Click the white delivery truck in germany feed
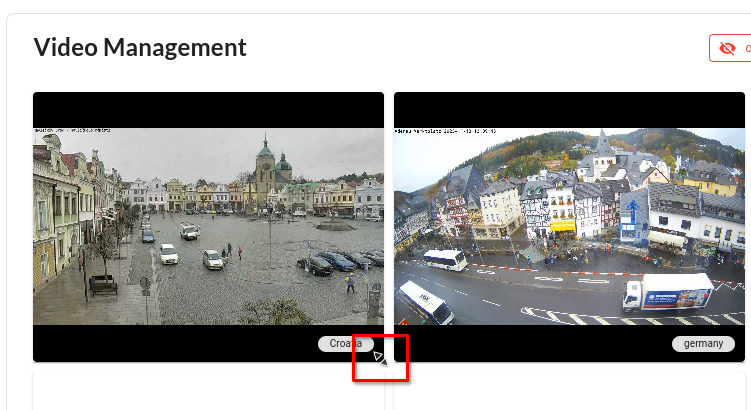The height and width of the screenshot is (410, 751). point(667,292)
